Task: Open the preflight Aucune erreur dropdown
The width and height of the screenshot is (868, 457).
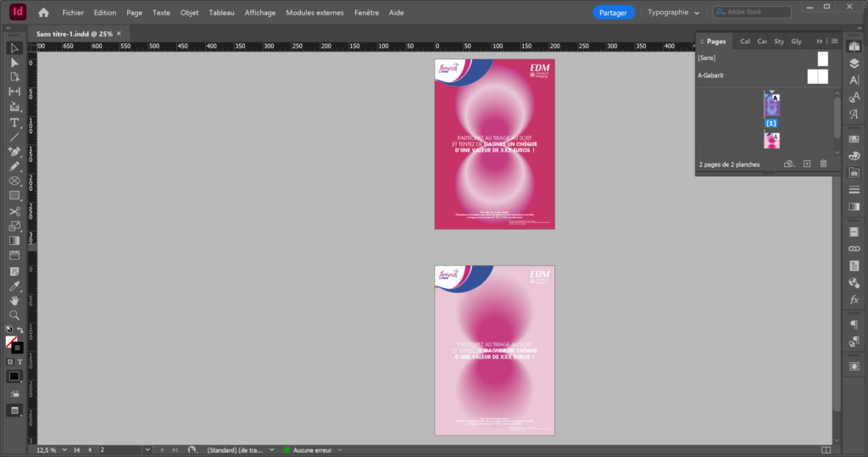Action: click(x=352, y=449)
